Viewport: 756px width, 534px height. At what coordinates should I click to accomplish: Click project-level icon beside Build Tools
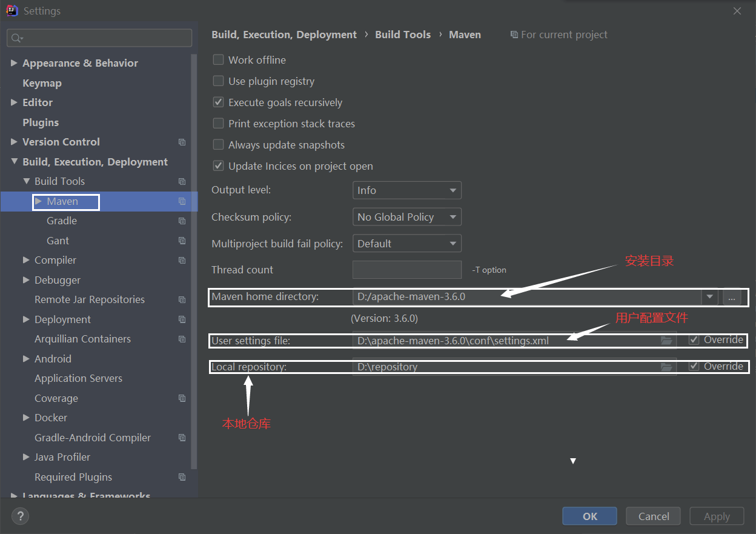point(182,181)
